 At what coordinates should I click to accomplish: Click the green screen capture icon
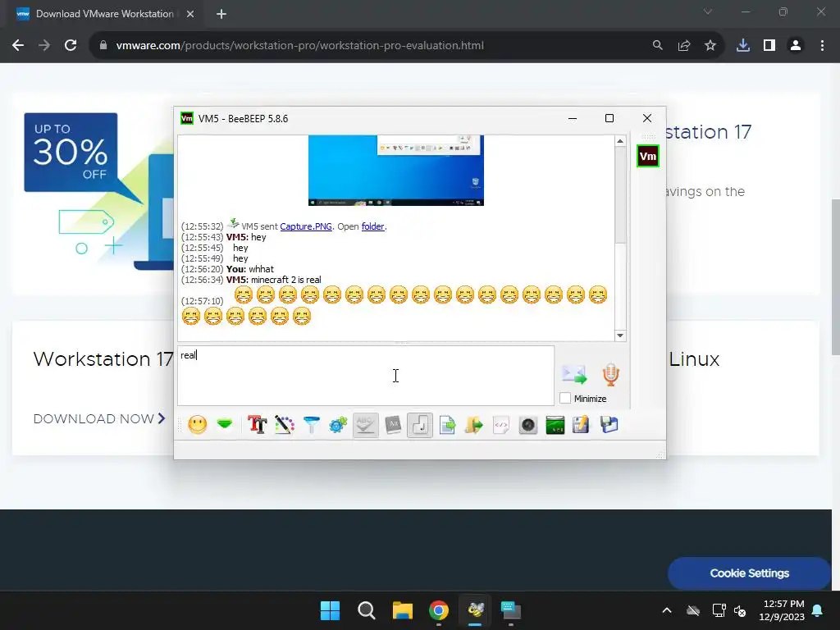click(555, 426)
